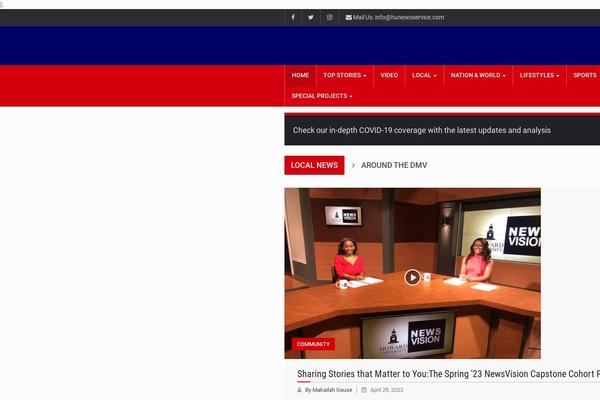The height and width of the screenshot is (400, 600).
Task: Open the Instagram social icon
Action: 329,17
